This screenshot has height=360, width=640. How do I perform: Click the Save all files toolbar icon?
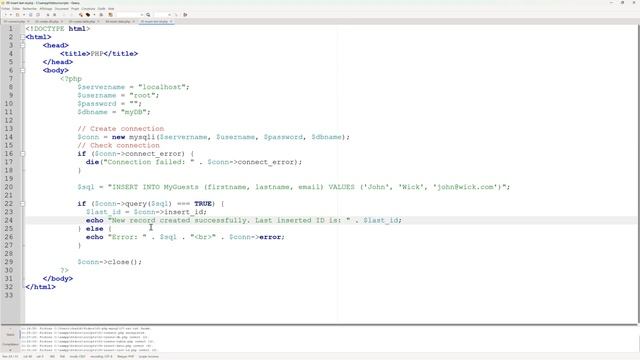(x=38, y=15)
